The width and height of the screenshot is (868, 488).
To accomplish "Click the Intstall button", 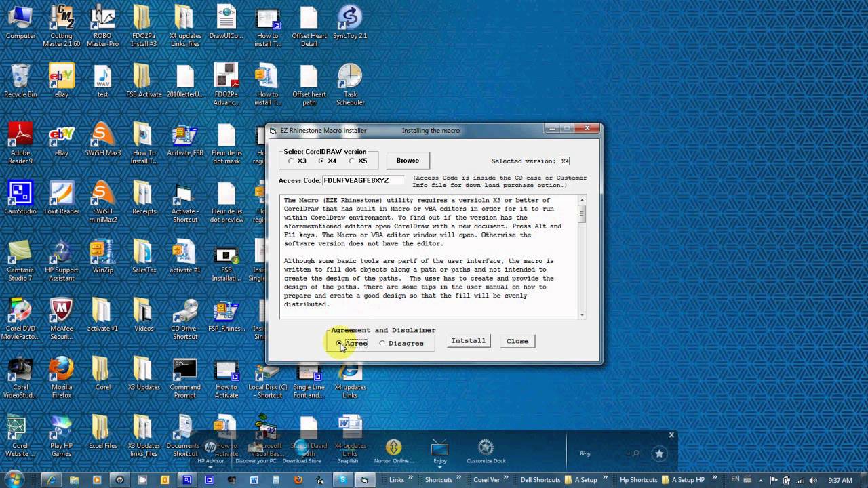I will (469, 341).
